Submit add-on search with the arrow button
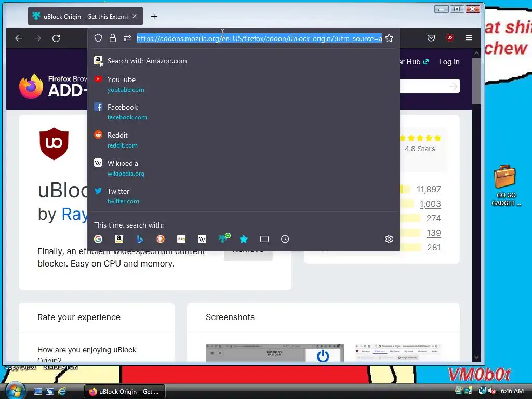 click(453, 87)
